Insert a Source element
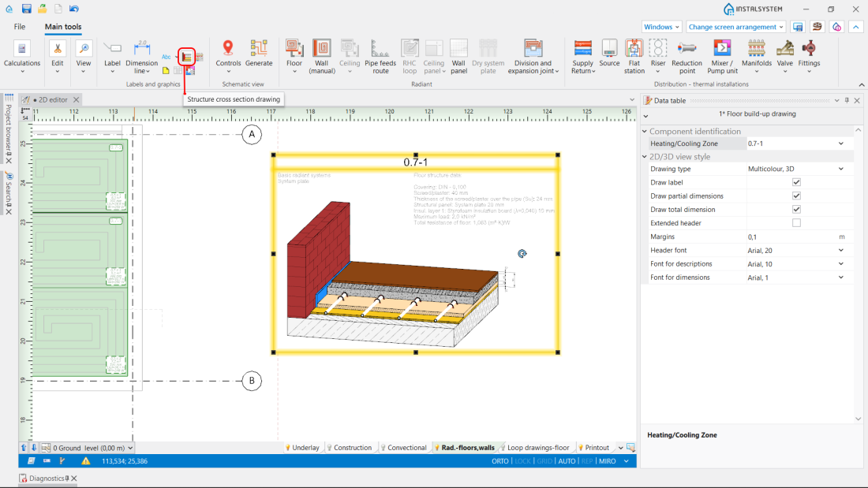 pyautogui.click(x=609, y=54)
